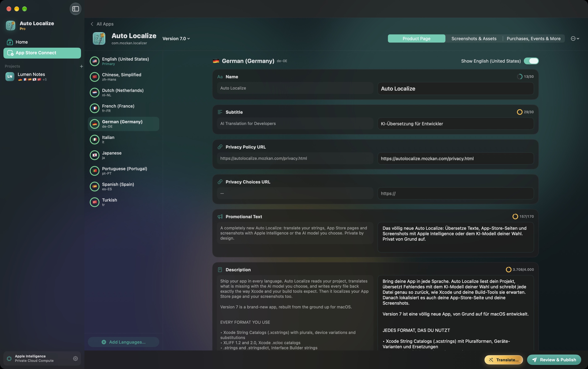The image size is (588, 369).
Task: Switch to the Product Page tab
Action: pos(416,38)
